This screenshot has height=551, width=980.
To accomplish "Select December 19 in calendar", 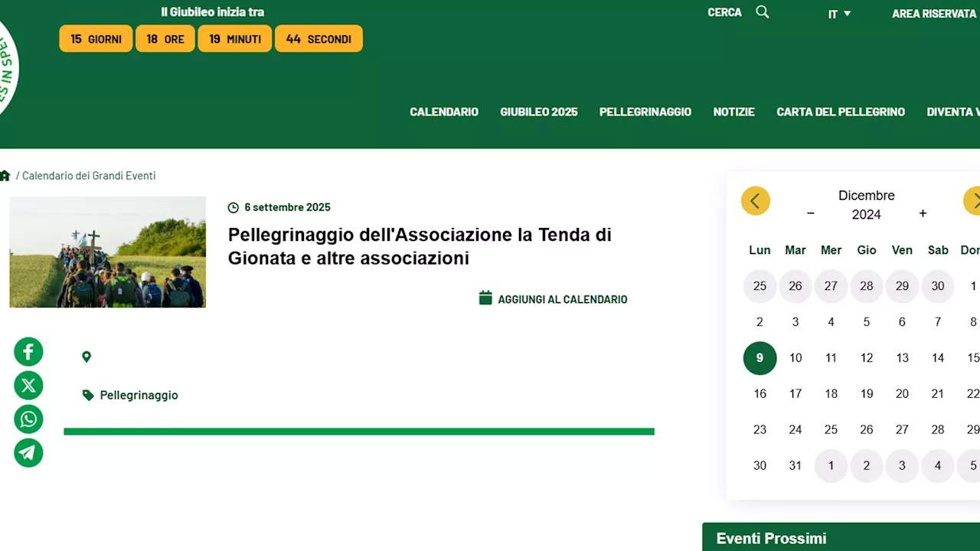I will [867, 394].
